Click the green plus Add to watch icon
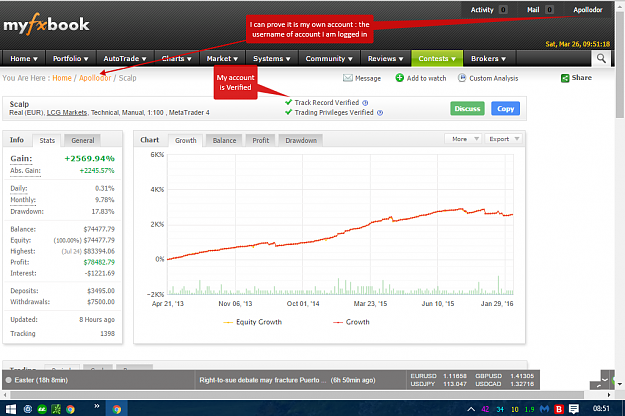This screenshot has width=625, height=416. [399, 78]
